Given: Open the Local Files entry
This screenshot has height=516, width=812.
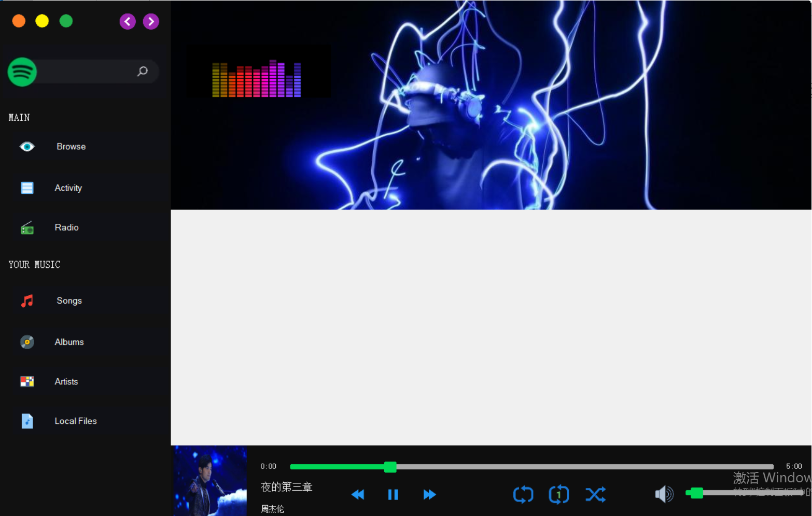Looking at the screenshot, I should click(76, 421).
